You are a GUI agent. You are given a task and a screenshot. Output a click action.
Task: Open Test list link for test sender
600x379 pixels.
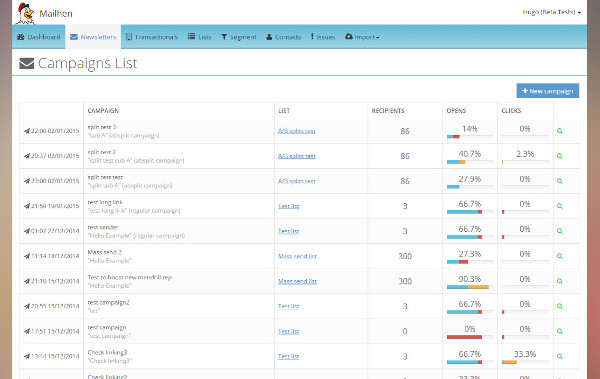(x=289, y=231)
